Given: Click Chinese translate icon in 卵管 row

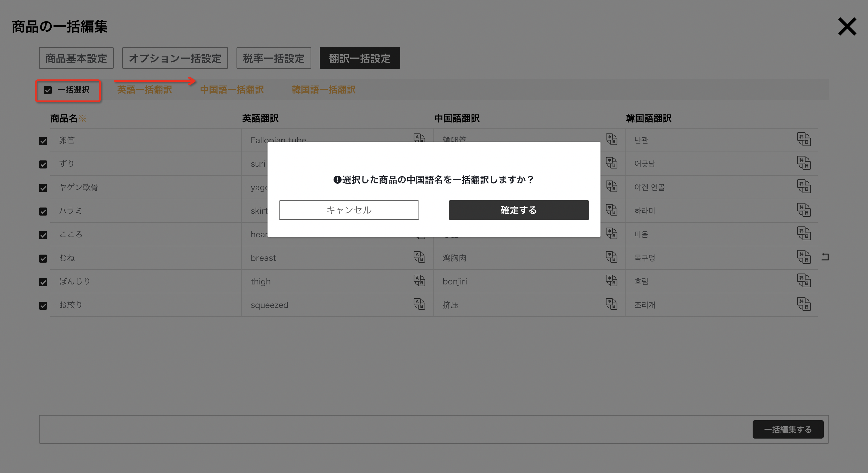Looking at the screenshot, I should pos(611,139).
